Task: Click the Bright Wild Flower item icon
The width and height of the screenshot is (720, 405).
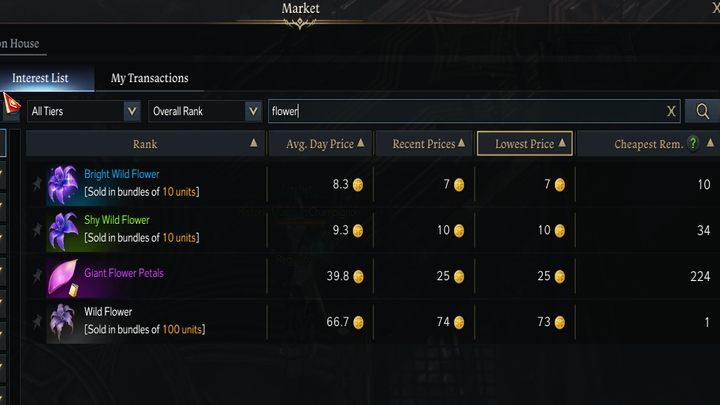Action: coord(63,182)
